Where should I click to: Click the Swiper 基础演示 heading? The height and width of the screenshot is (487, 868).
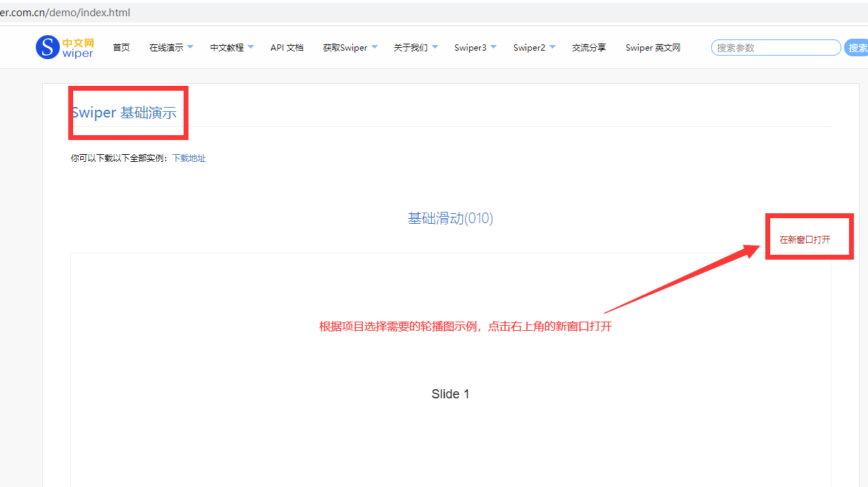(123, 113)
